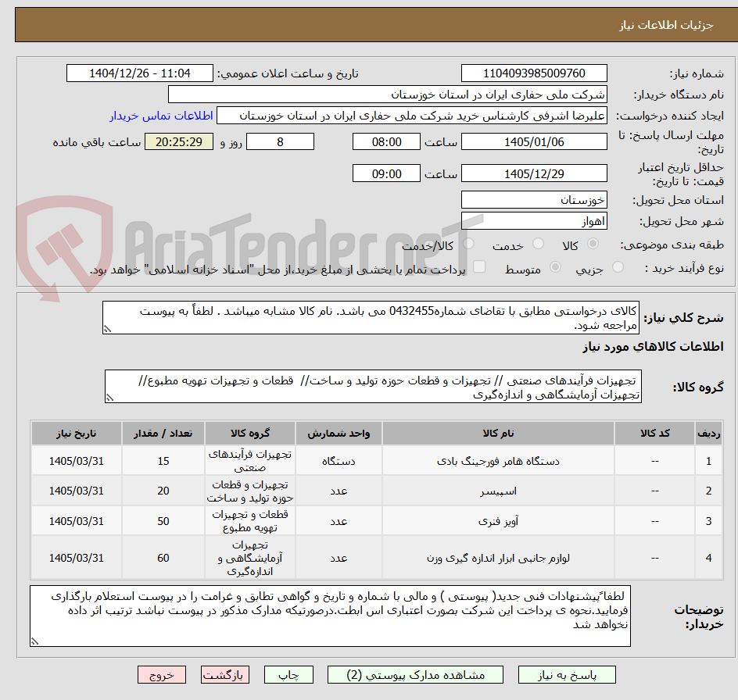738x700 pixels.
Task: Open اطلاعات تماس خریدار contact link
Action: pos(161,116)
